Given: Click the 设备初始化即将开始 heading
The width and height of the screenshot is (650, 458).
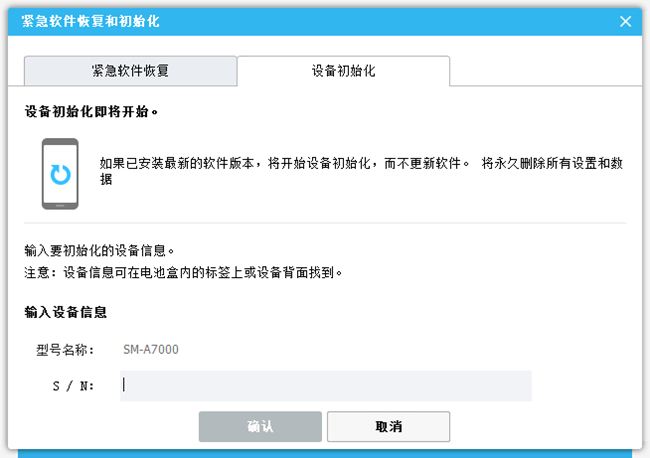Looking at the screenshot, I should (x=91, y=112).
